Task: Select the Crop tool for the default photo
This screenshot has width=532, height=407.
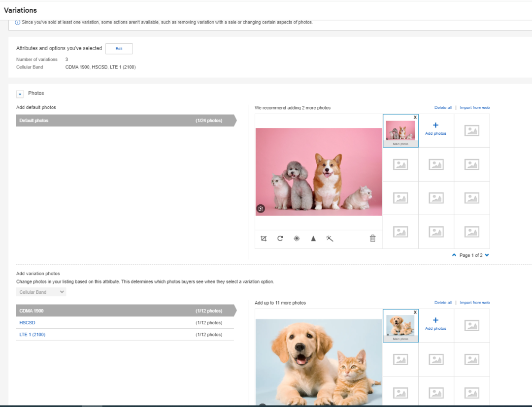Action: pyautogui.click(x=264, y=238)
